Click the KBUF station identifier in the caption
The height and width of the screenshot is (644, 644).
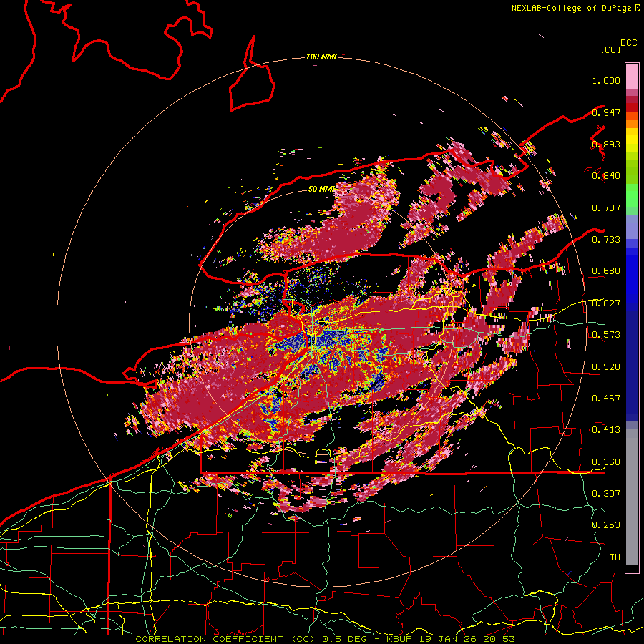pyautogui.click(x=399, y=639)
